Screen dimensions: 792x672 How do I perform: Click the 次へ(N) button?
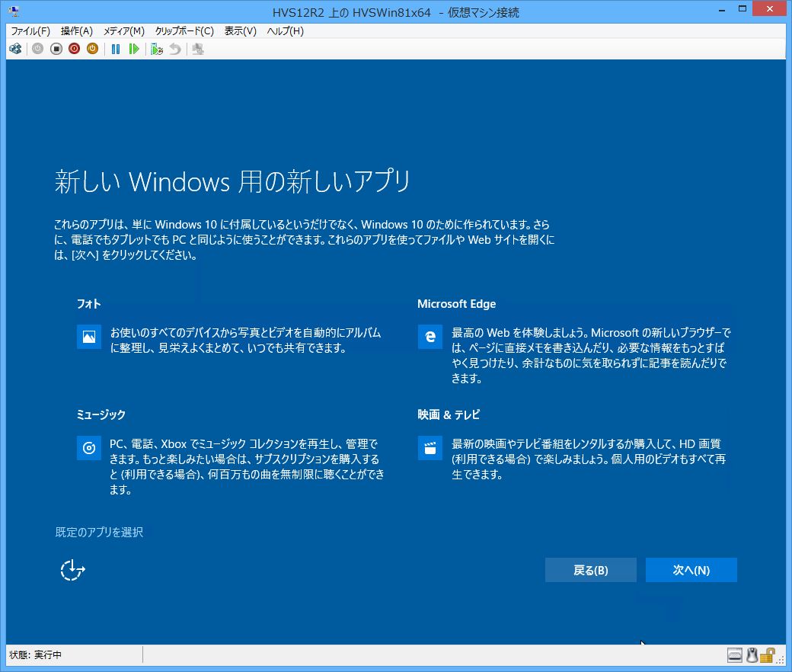click(691, 570)
